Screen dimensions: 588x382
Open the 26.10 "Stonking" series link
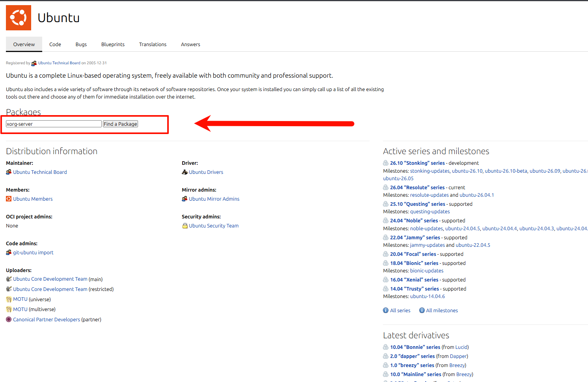[417, 163]
